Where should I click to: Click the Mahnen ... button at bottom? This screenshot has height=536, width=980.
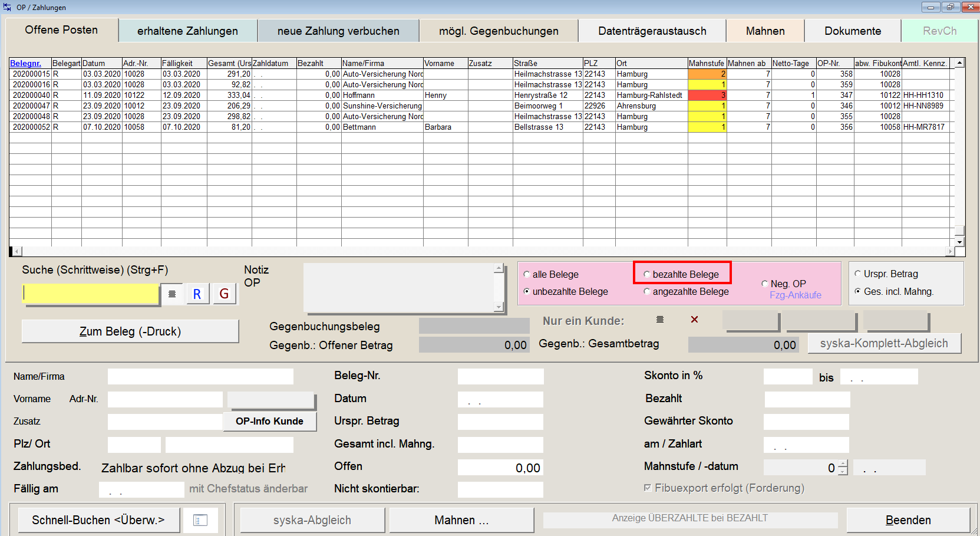[x=461, y=520]
